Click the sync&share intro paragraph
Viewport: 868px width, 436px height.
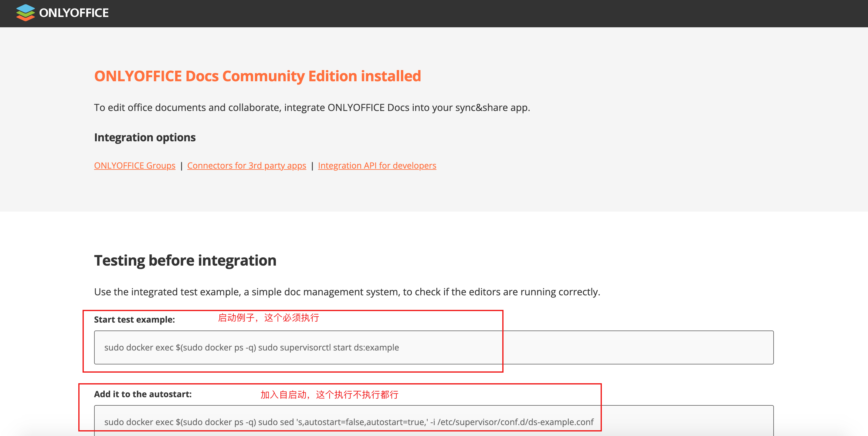(312, 108)
